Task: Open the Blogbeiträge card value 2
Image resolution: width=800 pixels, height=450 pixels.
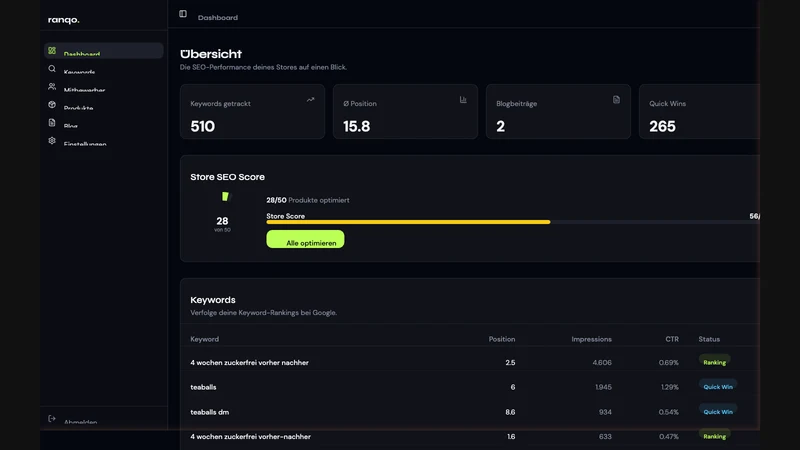Action: tap(559, 112)
